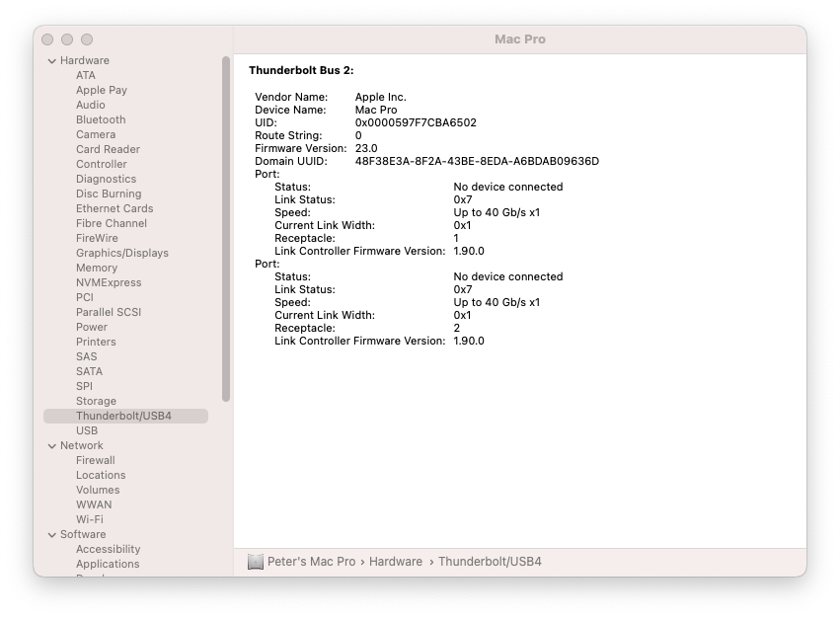The width and height of the screenshot is (840, 618).
Task: Select PCI in the sidebar
Action: pos(85,297)
